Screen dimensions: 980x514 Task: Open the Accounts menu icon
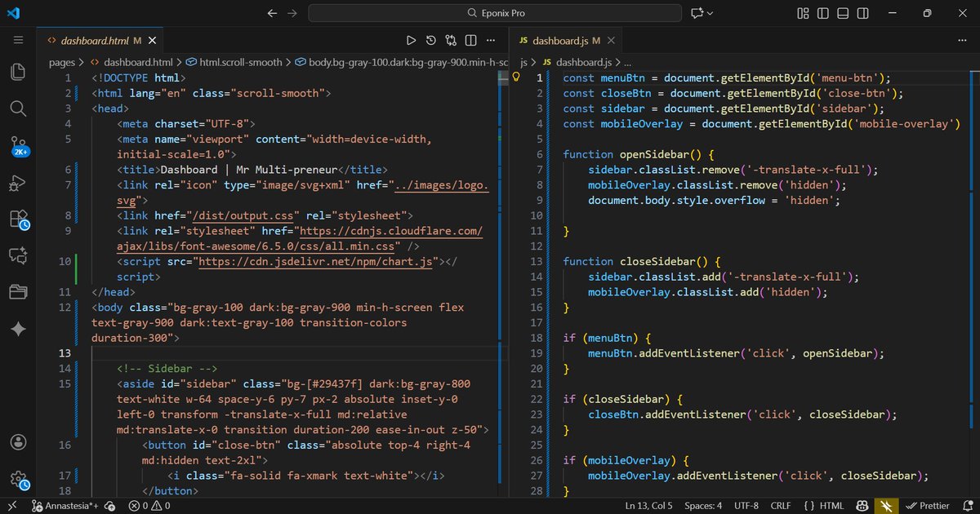coord(18,442)
